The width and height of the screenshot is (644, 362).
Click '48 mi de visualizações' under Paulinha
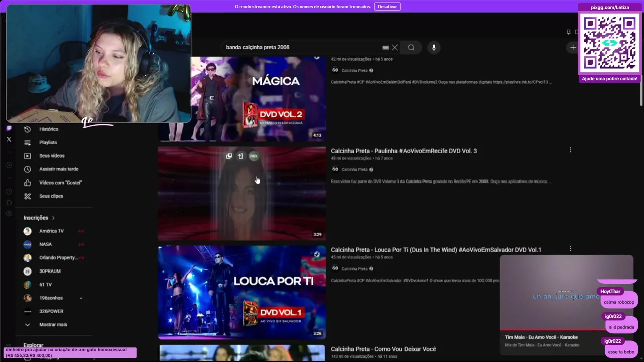click(351, 158)
